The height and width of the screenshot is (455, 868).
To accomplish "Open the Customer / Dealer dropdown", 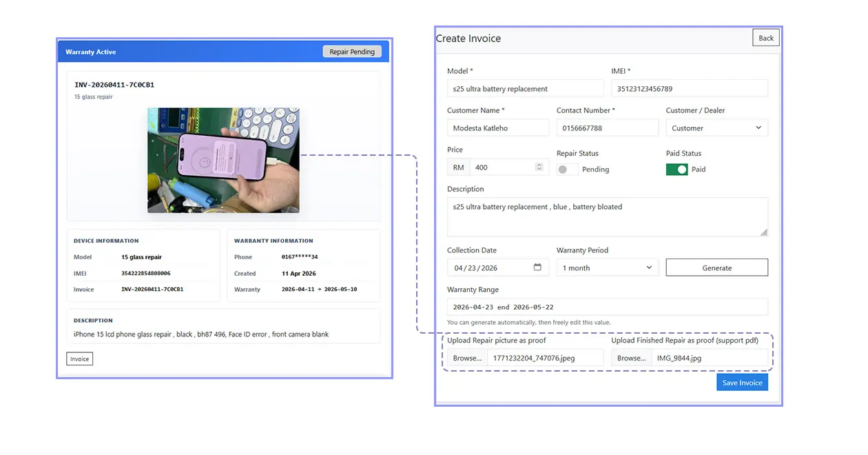I will pyautogui.click(x=716, y=128).
